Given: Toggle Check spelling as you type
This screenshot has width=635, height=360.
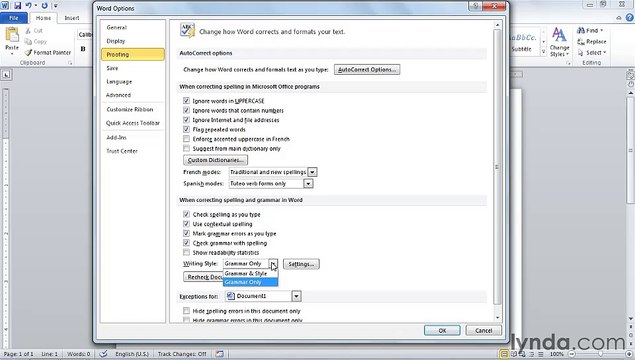Looking at the screenshot, I should pos(186,214).
